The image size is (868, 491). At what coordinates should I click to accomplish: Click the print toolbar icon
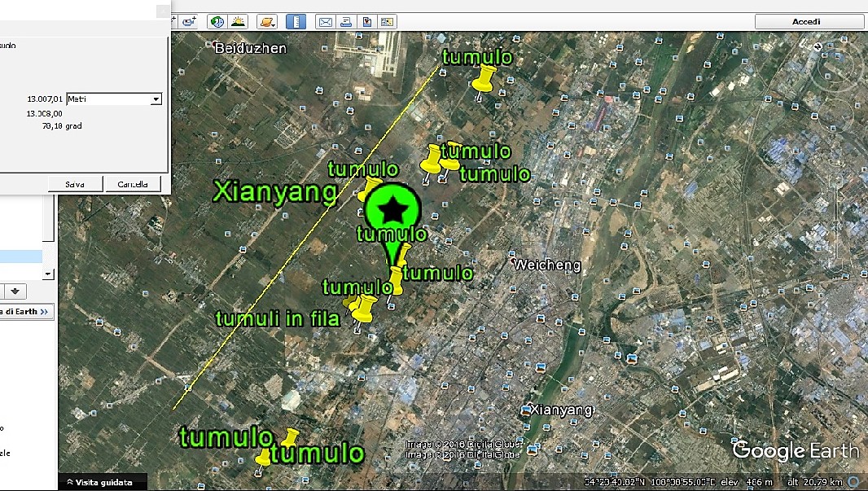pyautogui.click(x=346, y=22)
